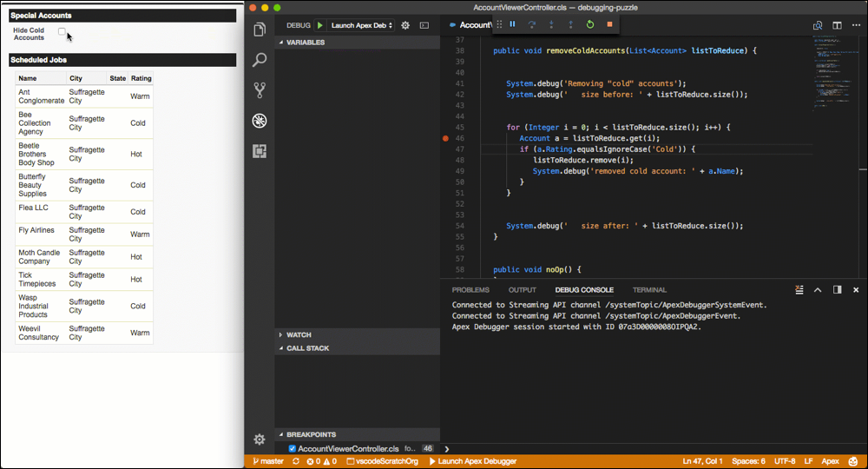Toggle the Hide Cold Accounts checkbox

(62, 31)
